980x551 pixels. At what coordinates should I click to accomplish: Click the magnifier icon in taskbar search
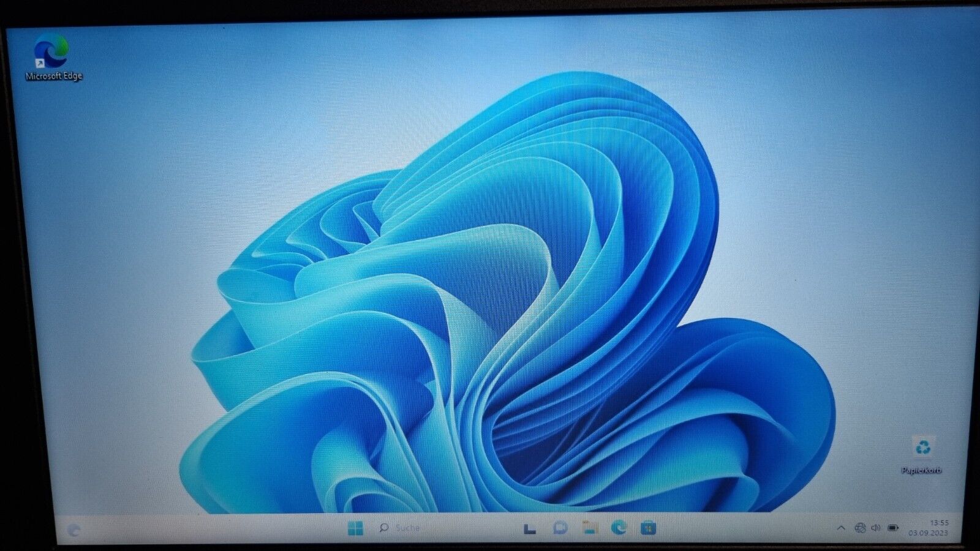pos(384,527)
